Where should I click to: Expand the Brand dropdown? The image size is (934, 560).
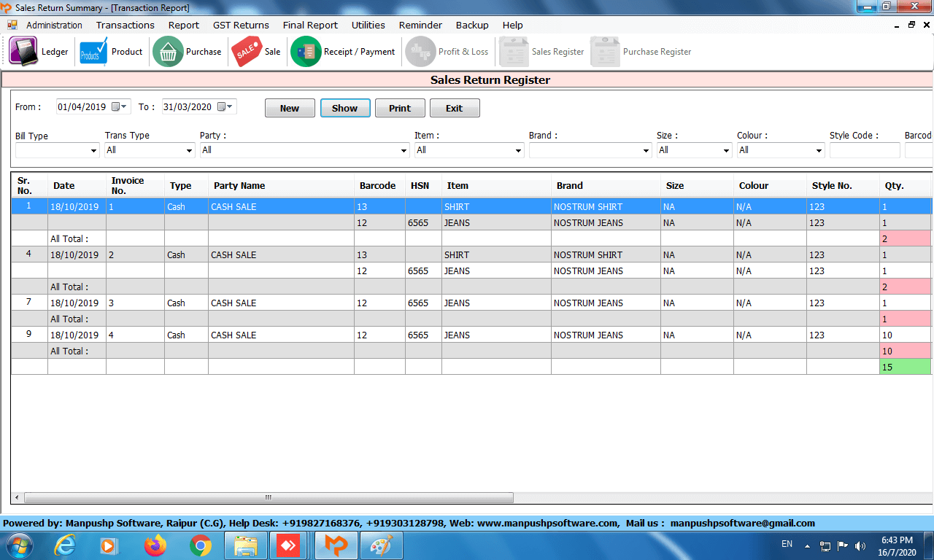pyautogui.click(x=646, y=150)
